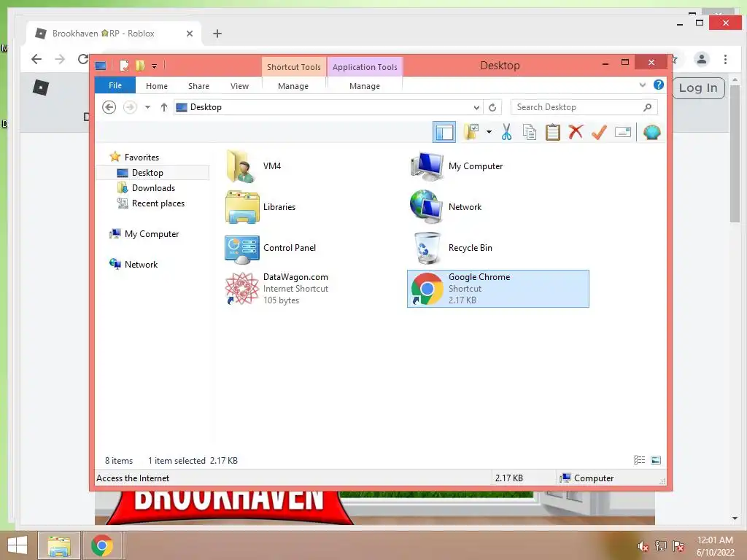
Task: Switch to large icons view toggle
Action: click(656, 460)
